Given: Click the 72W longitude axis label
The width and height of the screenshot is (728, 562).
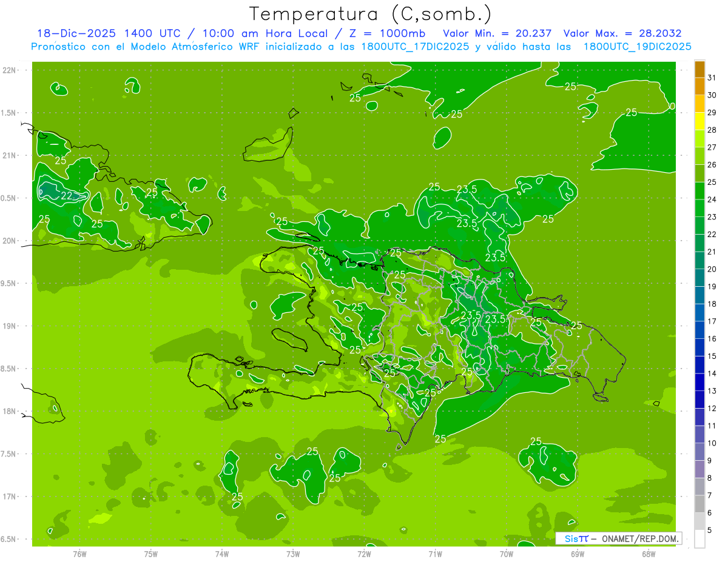Looking at the screenshot, I should 364,554.
